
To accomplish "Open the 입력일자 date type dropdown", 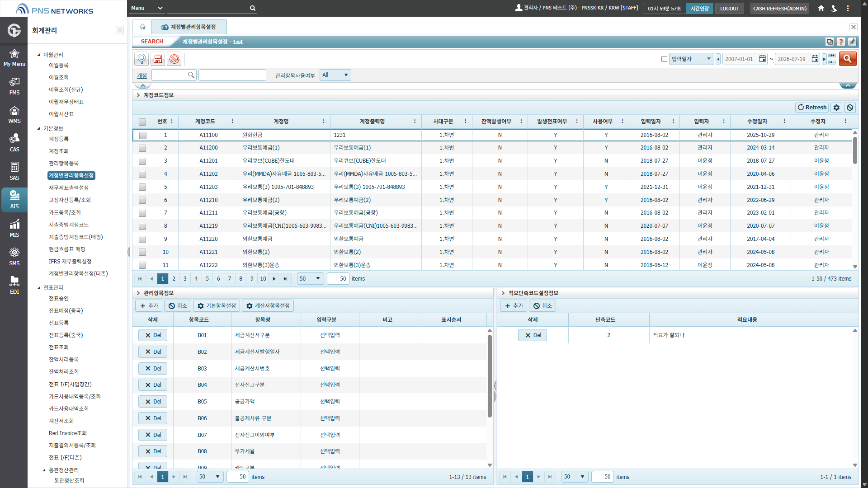I will [691, 59].
